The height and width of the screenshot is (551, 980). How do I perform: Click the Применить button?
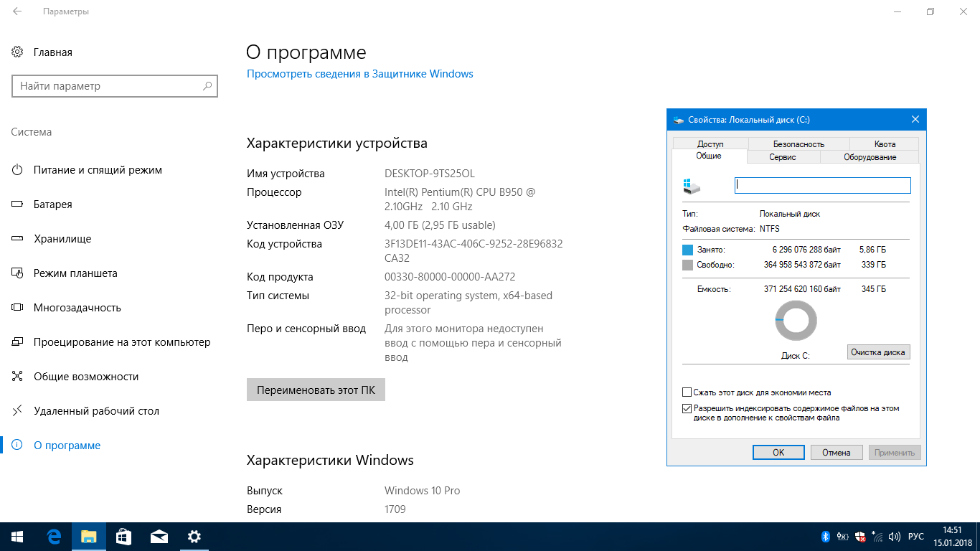click(895, 453)
